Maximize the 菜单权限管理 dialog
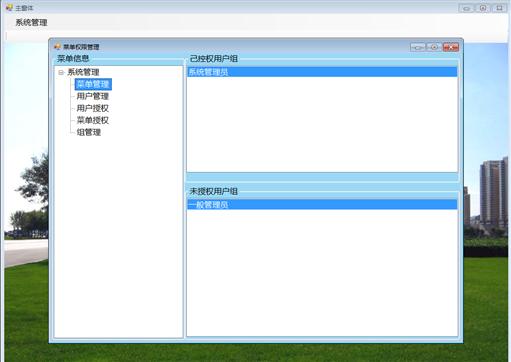The height and width of the screenshot is (362, 511). (x=434, y=47)
